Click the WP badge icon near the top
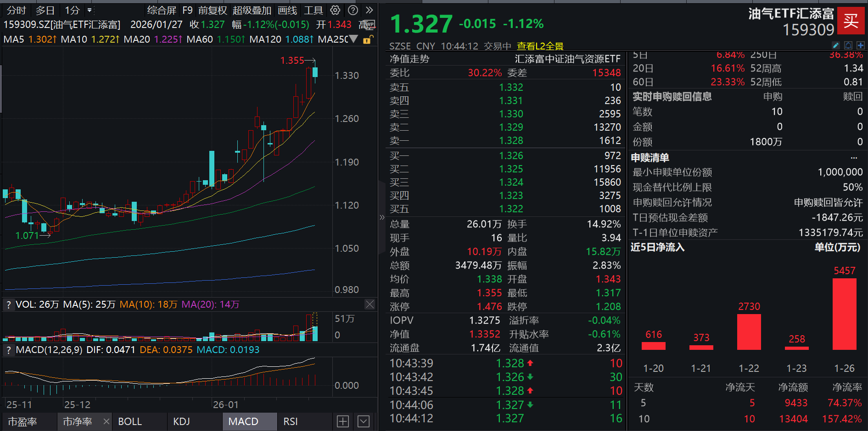The width and height of the screenshot is (868, 431). [369, 25]
